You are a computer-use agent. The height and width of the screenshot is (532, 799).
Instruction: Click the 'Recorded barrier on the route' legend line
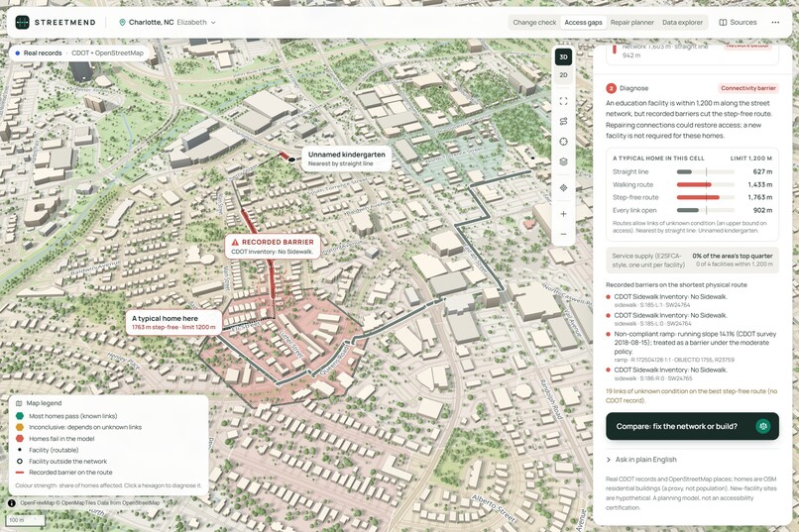click(20, 473)
